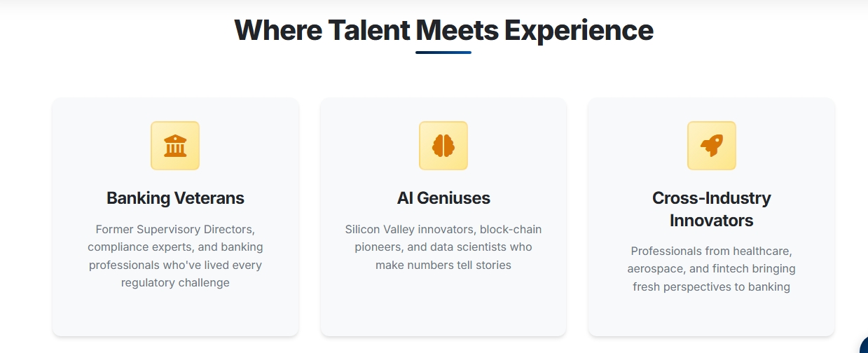Click the 'Former Supervisory Directors' text line
Screen dimensions: 868x353
175,229
